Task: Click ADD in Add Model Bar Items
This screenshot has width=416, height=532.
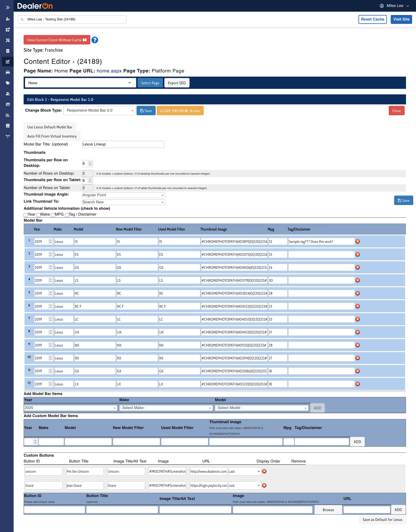Action: pos(317,408)
